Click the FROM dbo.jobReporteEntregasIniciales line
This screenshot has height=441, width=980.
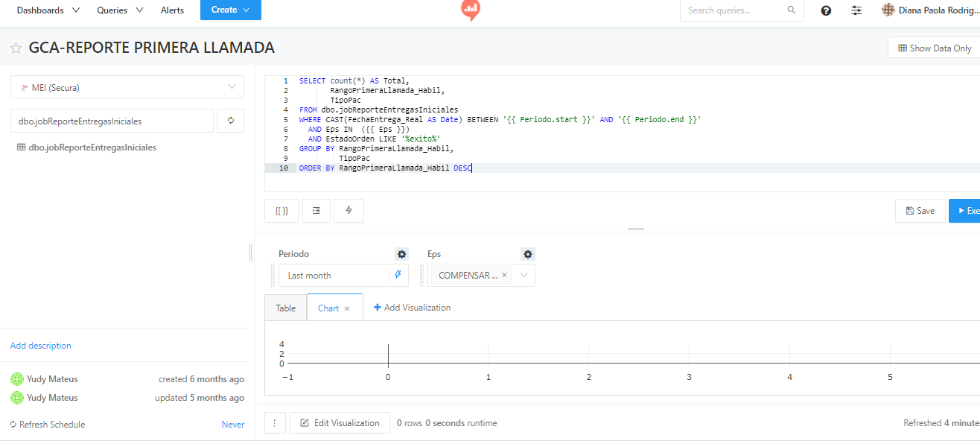378,110
